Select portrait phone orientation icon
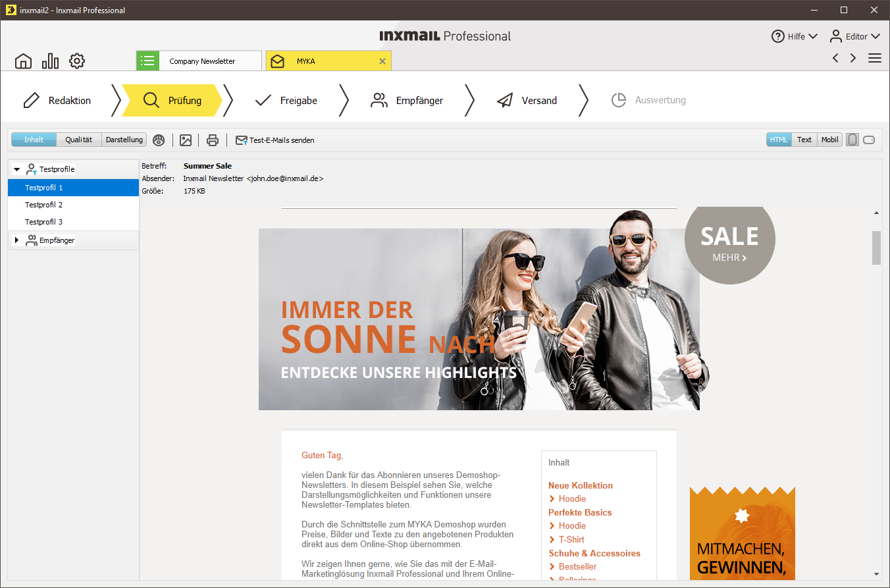The image size is (890, 588). tap(852, 140)
